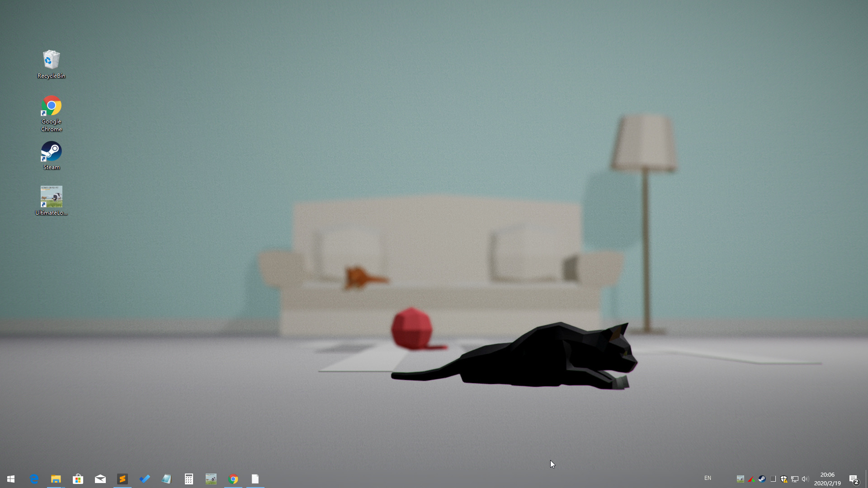Open Steam from the desktop shortcut
This screenshot has height=488, width=868.
[51, 150]
